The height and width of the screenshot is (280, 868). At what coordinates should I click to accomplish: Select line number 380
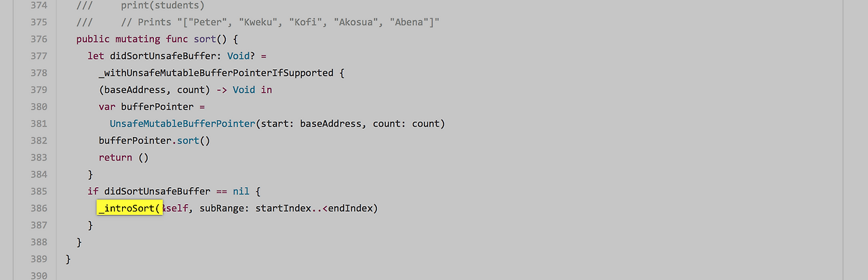(39, 106)
